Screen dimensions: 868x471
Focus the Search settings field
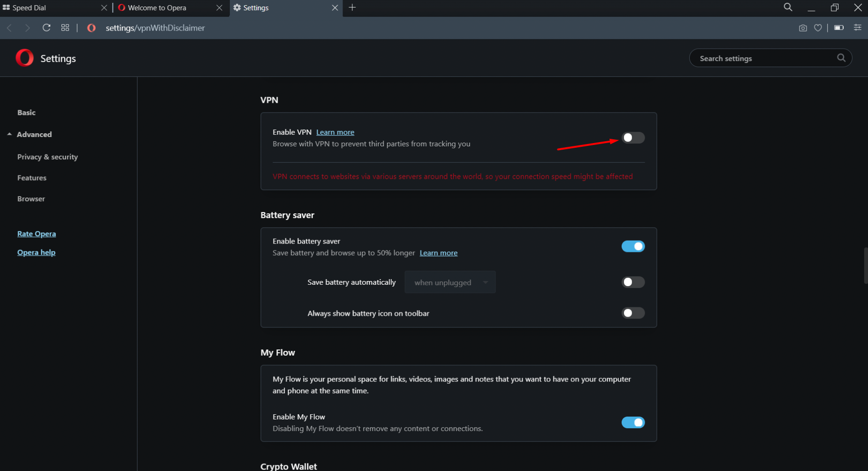(x=770, y=58)
